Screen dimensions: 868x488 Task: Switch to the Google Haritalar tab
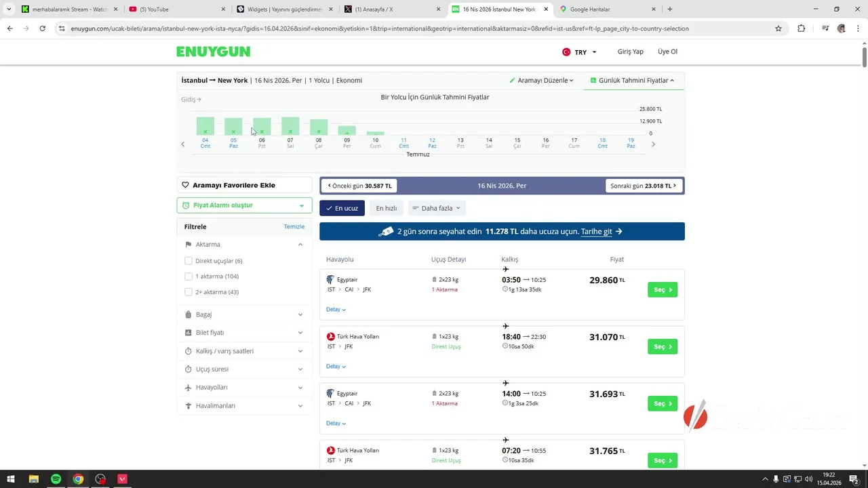click(x=607, y=9)
